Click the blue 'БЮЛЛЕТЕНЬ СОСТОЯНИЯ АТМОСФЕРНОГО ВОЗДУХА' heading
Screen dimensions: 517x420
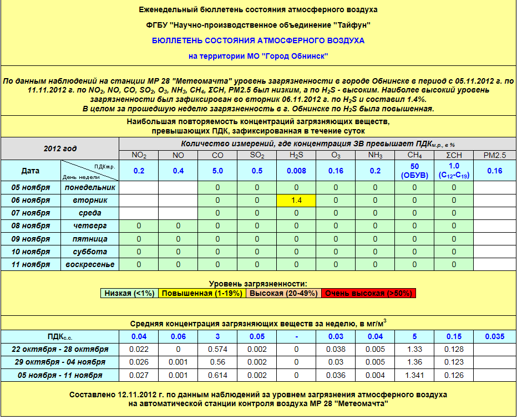point(258,40)
